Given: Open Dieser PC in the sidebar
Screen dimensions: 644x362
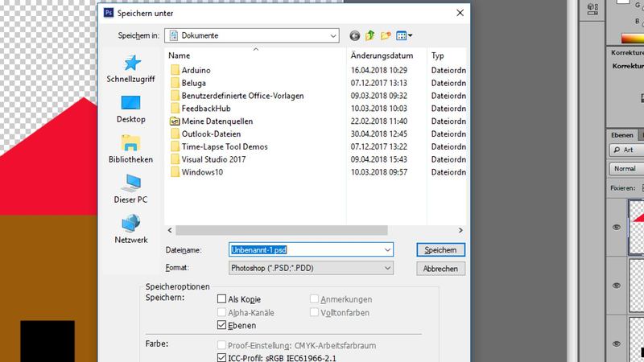Looking at the screenshot, I should click(130, 189).
